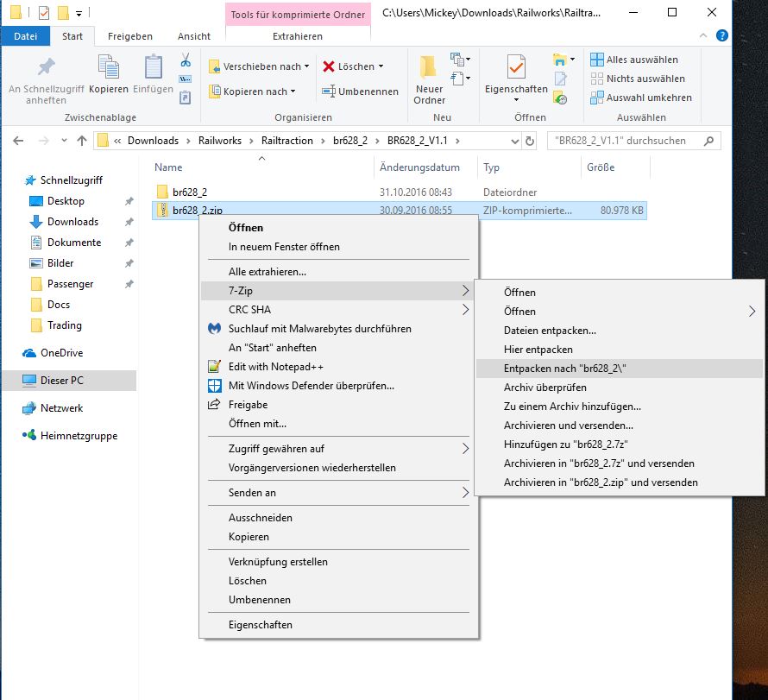The width and height of the screenshot is (768, 700).
Task: Open the Freigeben ribbon tab
Action: 130,36
